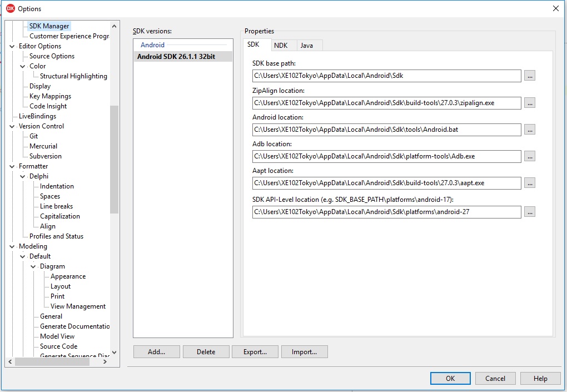
Task: Switch to the NDK tab
Action: point(281,46)
